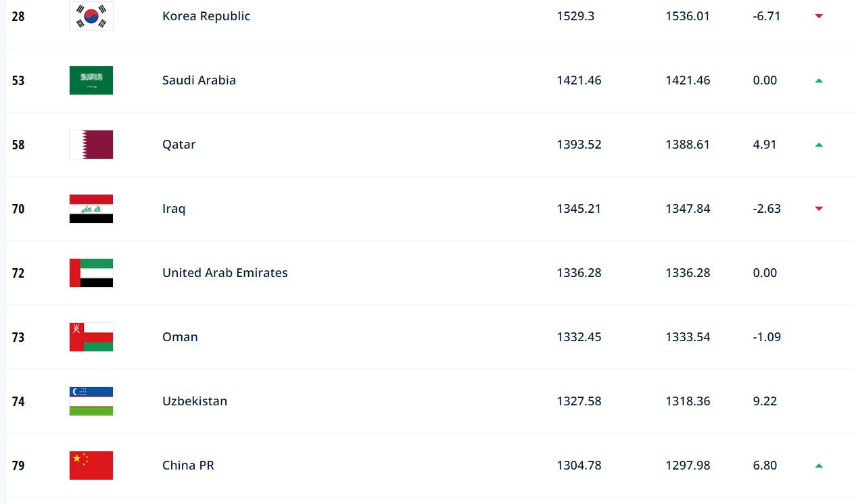The image size is (854, 504).
Task: Click the Uzbekistan flag icon
Action: coord(91,401)
